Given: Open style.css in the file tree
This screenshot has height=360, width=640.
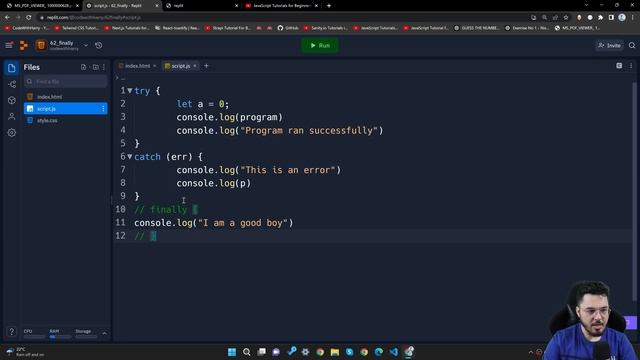Looking at the screenshot, I should coord(66,120).
